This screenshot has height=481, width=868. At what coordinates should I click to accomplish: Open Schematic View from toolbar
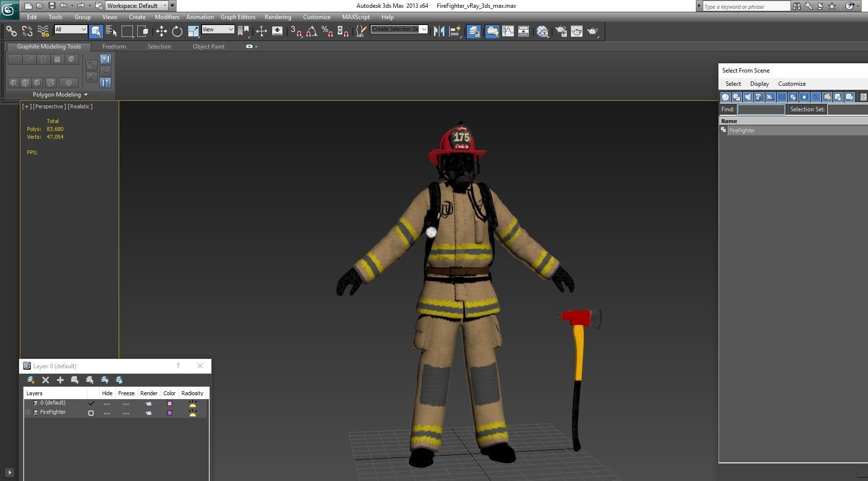point(523,31)
